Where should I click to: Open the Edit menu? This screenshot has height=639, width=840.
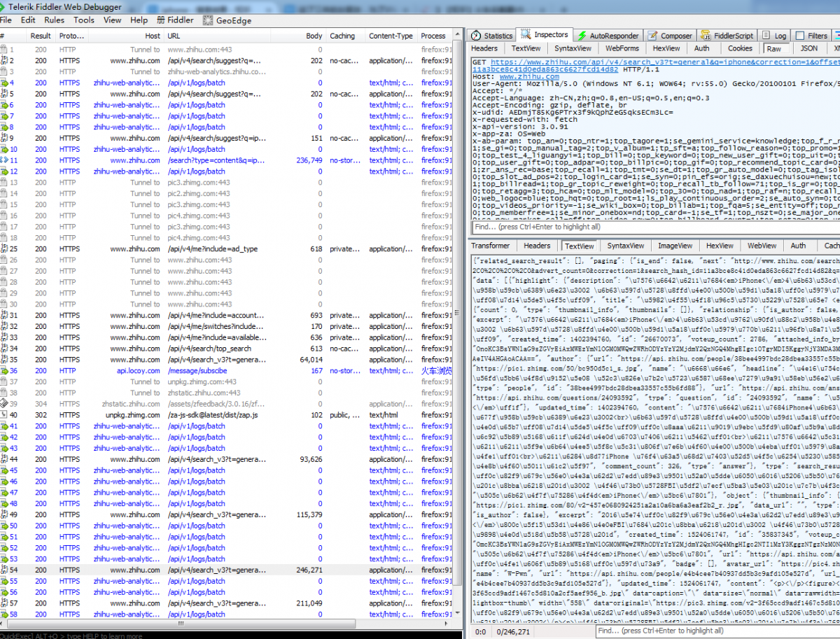point(28,20)
